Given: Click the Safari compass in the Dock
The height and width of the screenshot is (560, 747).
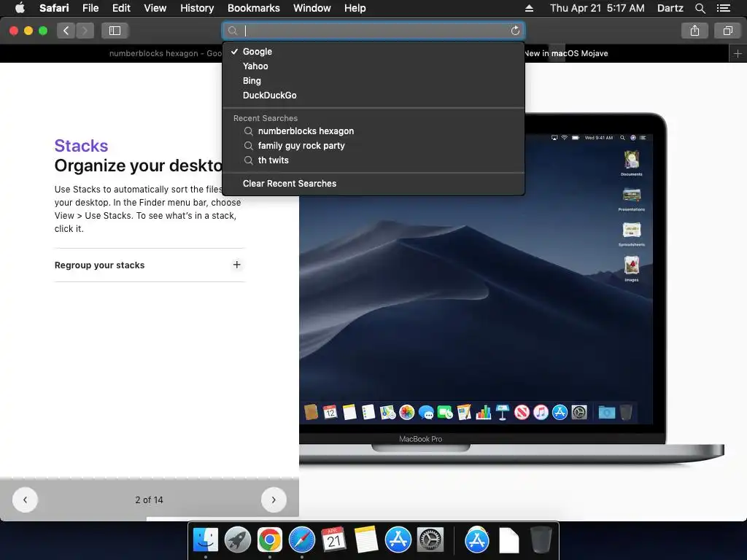Looking at the screenshot, I should pyautogui.click(x=301, y=540).
